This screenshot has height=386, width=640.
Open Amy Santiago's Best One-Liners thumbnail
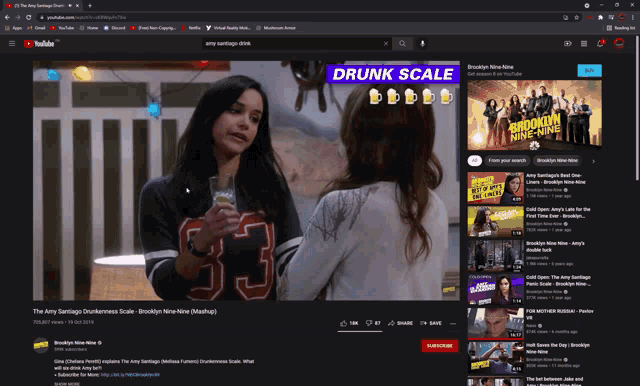(496, 188)
